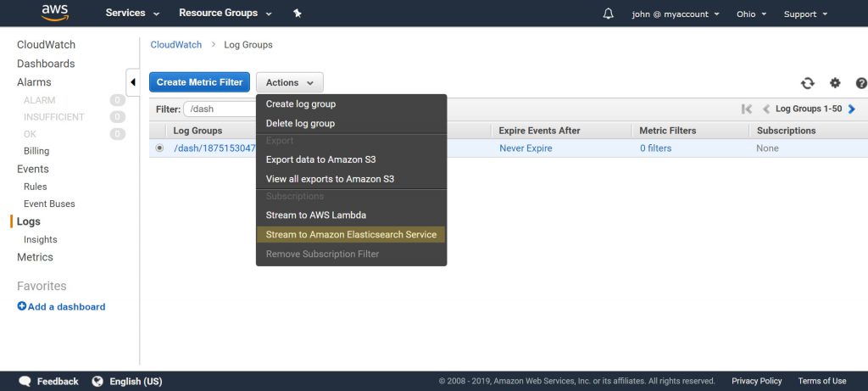
Task: Open the Support dropdown
Action: [x=805, y=14]
